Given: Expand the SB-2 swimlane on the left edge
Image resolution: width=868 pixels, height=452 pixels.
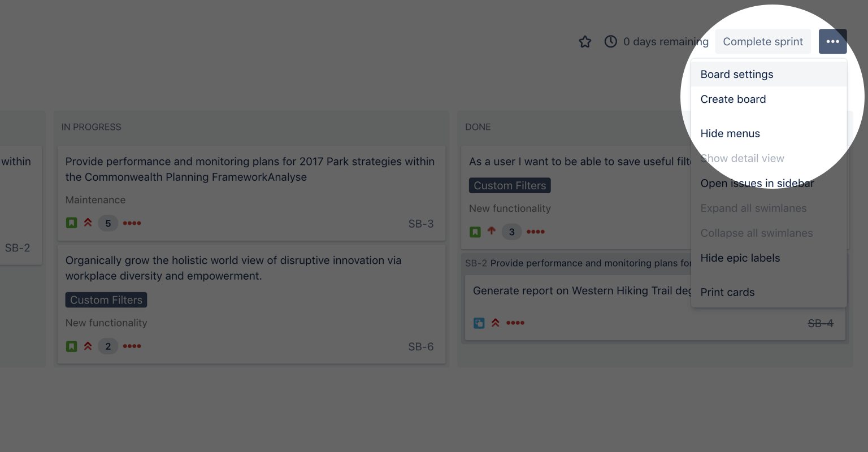Looking at the screenshot, I should (17, 247).
